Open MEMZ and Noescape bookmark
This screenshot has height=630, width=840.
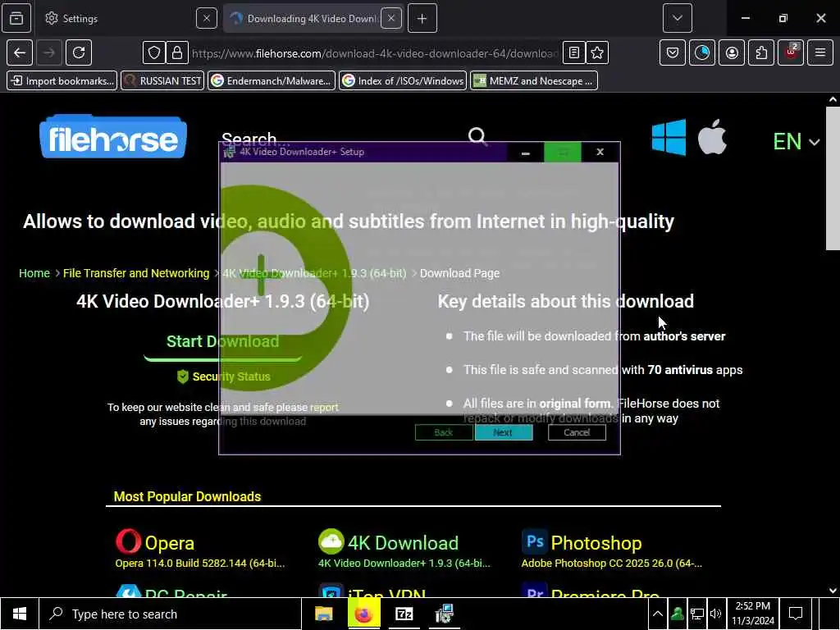pos(534,81)
